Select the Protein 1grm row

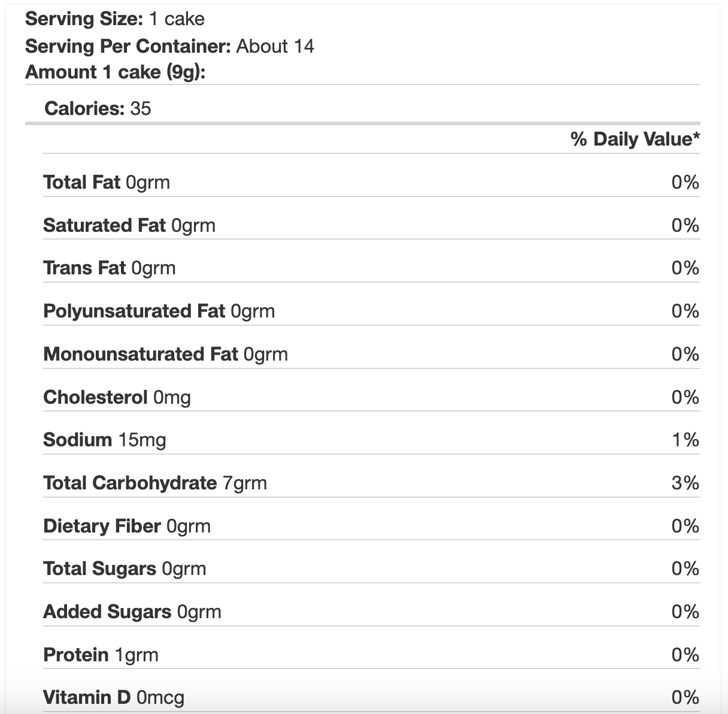click(371, 655)
